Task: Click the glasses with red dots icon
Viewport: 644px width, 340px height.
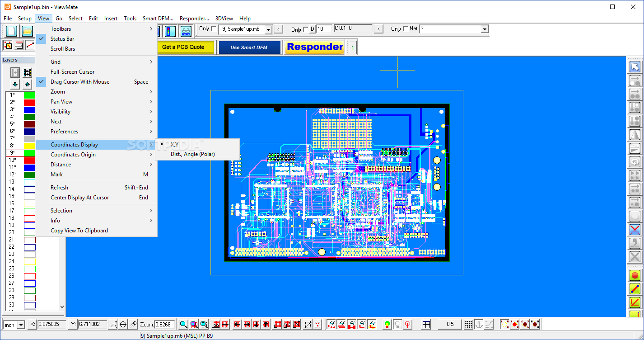Action: coord(331,324)
